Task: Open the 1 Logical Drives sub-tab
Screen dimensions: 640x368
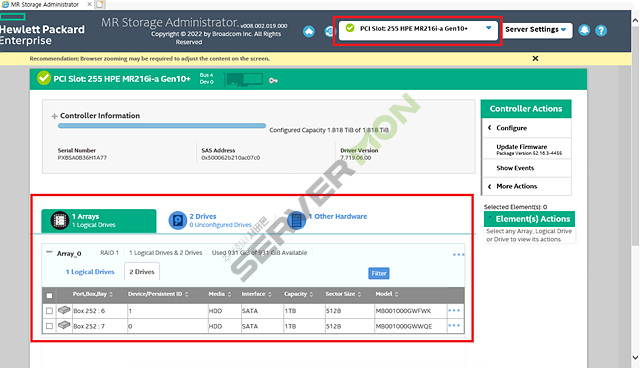Action: pyautogui.click(x=90, y=272)
